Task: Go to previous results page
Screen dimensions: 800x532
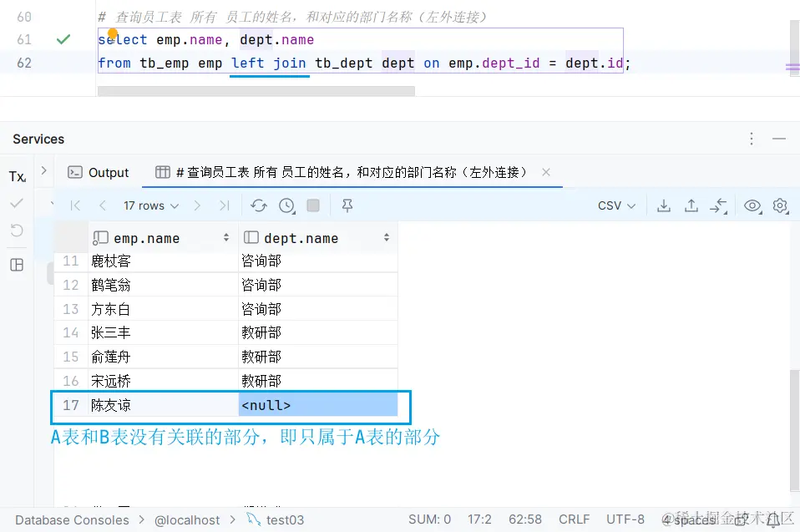Action: point(103,205)
